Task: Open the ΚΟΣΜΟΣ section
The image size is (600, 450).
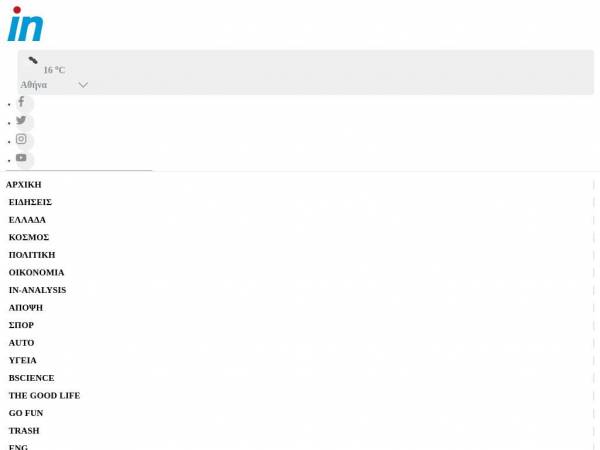Action: 29,237
